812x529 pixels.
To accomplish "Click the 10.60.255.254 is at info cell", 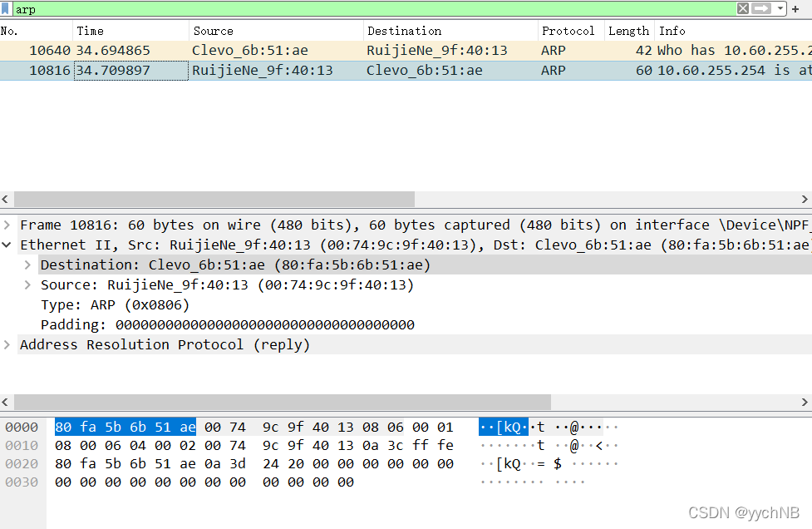I will pyautogui.click(x=735, y=71).
